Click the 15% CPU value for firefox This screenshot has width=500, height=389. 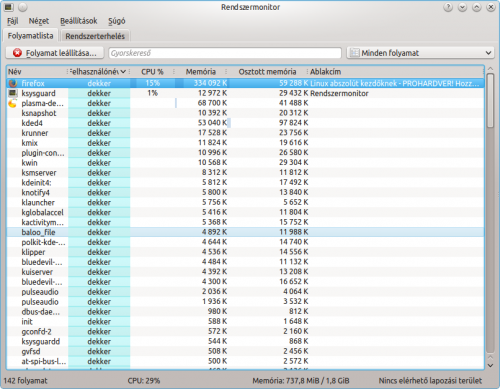pyautogui.click(x=152, y=83)
